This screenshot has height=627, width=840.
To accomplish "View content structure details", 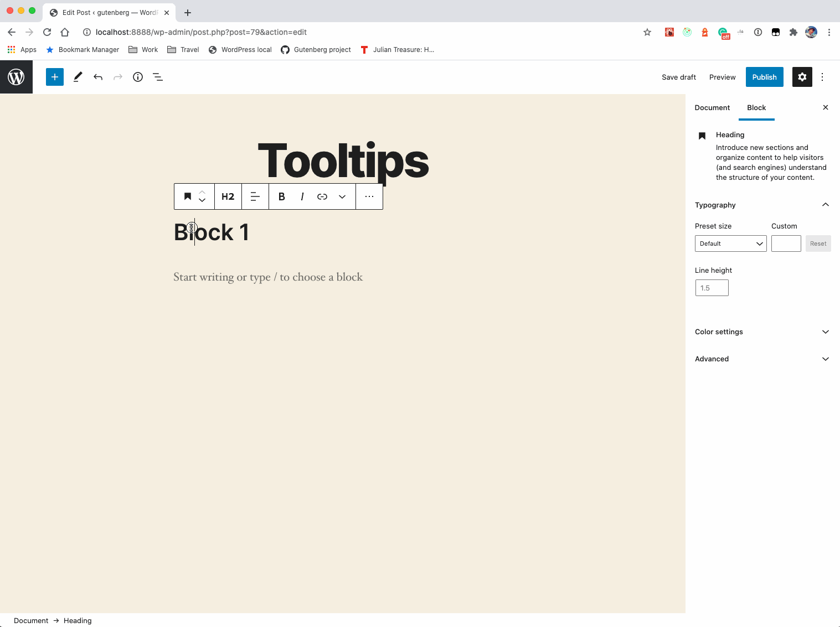I will [x=137, y=76].
